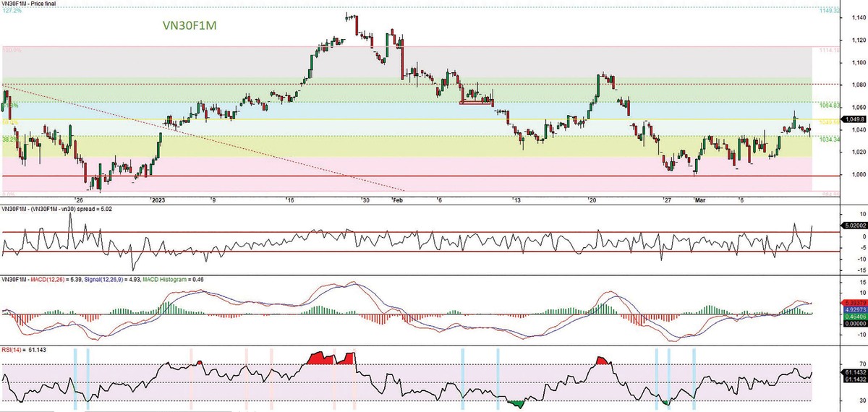Select the 5.02002 spread value tag

click(854, 226)
